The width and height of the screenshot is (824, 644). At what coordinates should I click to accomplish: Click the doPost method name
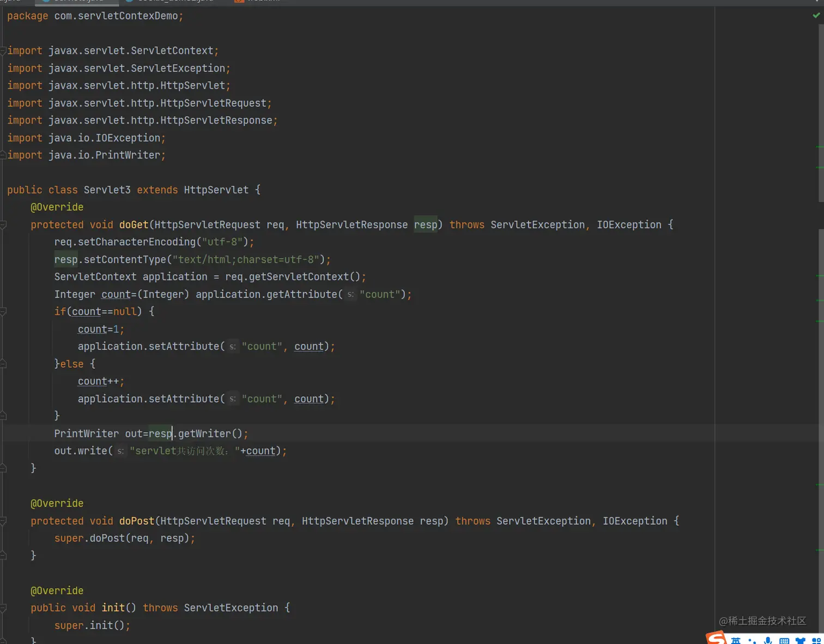(x=137, y=521)
